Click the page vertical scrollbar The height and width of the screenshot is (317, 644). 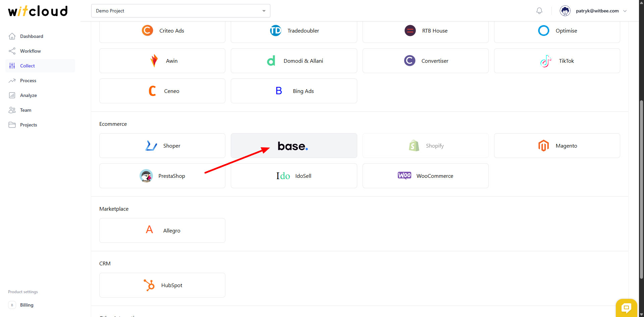641,190
